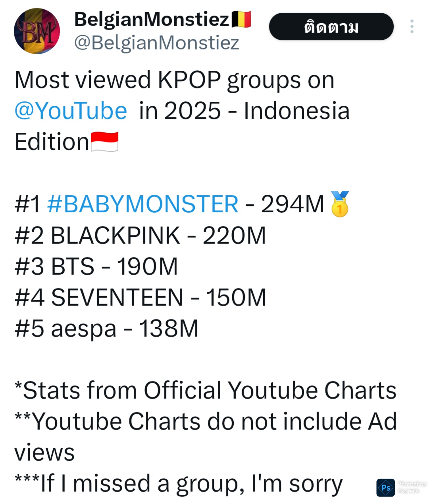Click the Ps Photoshop Express logo icon
The image size is (435, 504).
(386, 488)
